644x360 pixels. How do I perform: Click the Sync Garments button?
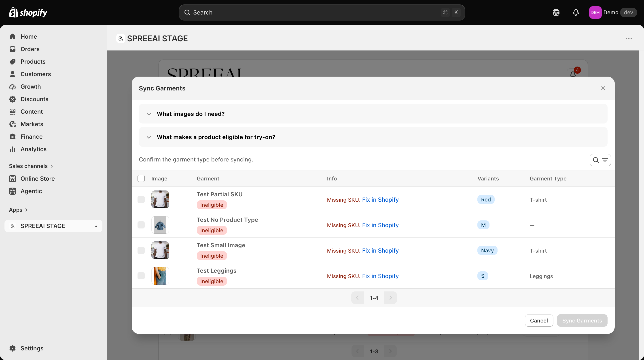pos(582,320)
